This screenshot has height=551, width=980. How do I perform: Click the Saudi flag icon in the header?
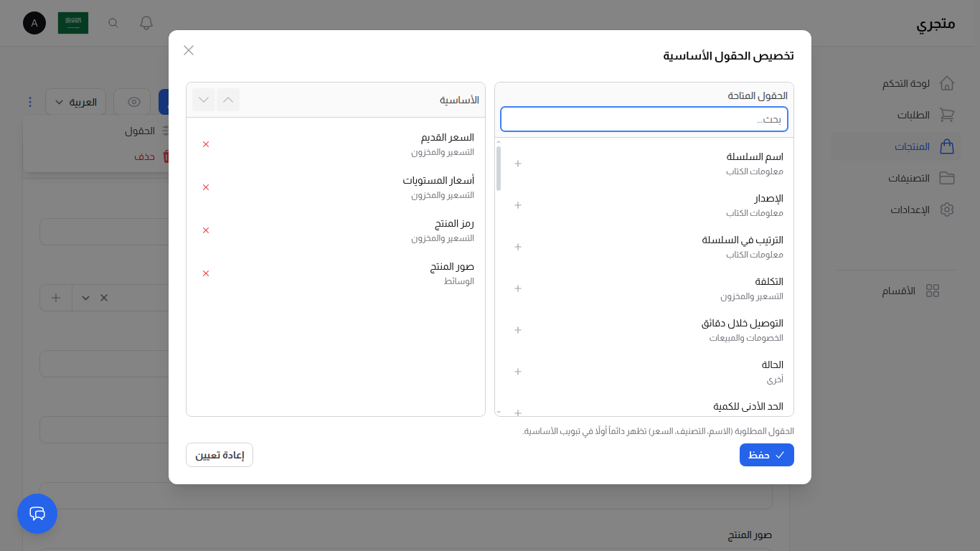(72, 23)
